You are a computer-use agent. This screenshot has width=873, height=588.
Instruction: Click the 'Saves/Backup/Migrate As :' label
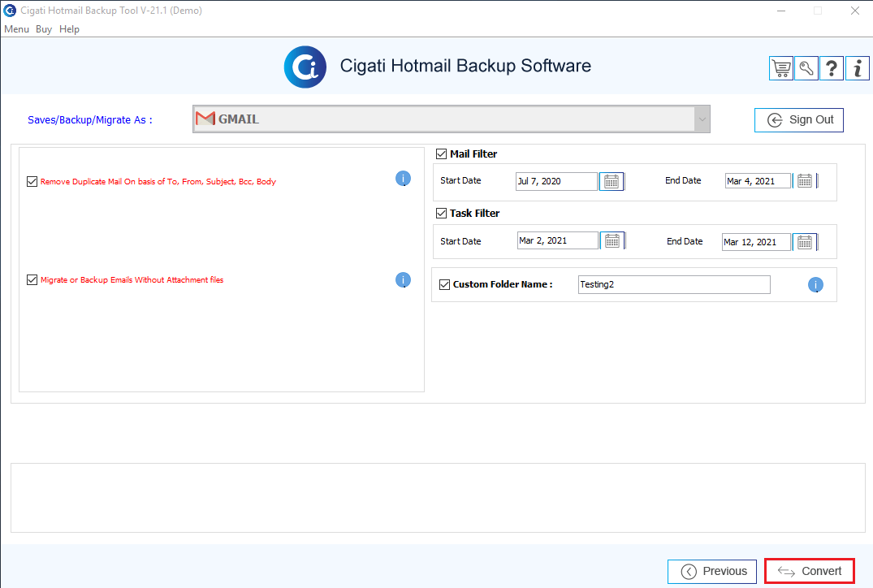pyautogui.click(x=90, y=119)
